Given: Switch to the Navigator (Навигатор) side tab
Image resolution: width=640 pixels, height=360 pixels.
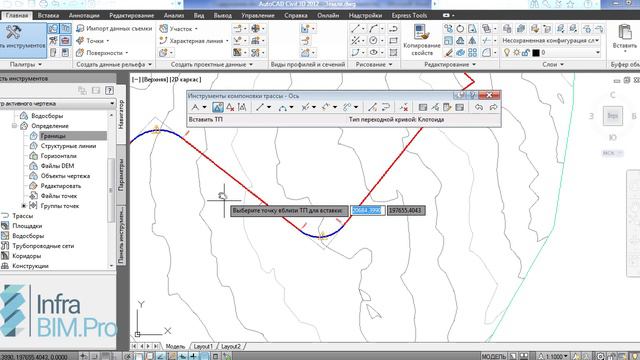Looking at the screenshot, I should pyautogui.click(x=121, y=114).
